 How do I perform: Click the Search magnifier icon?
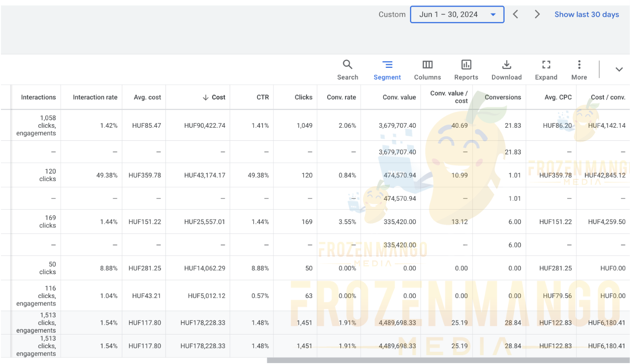click(347, 65)
